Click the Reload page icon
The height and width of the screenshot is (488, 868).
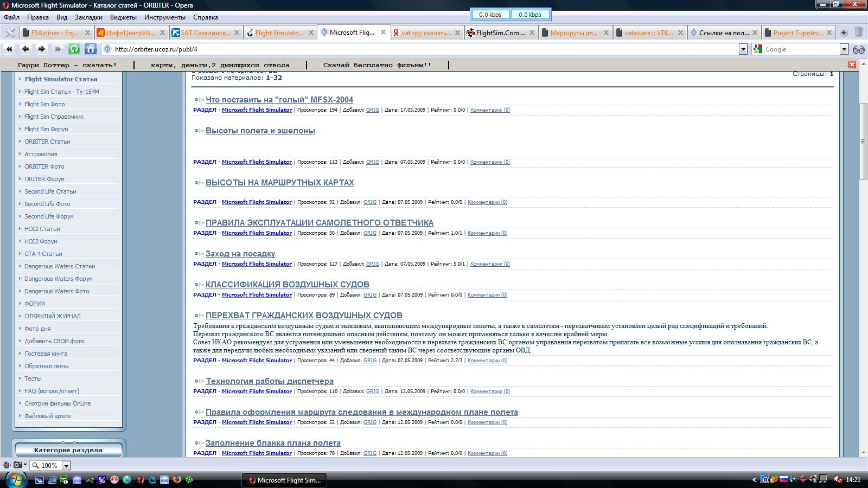pyautogui.click(x=74, y=49)
